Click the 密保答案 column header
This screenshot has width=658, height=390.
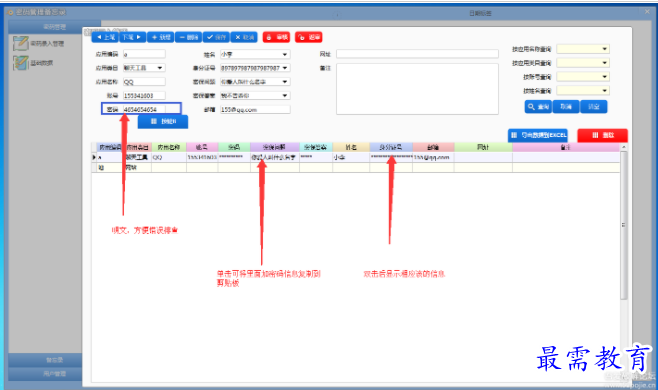(316, 147)
